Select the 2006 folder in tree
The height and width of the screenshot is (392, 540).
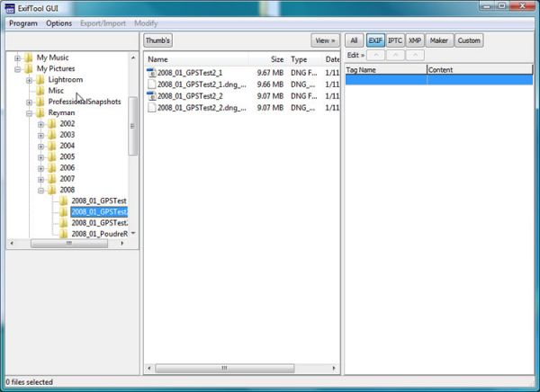pos(67,167)
